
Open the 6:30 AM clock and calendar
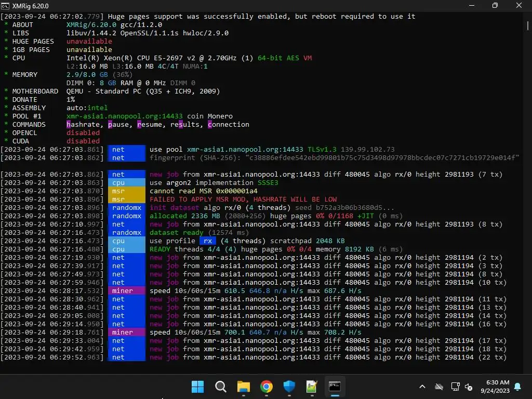tap(495, 387)
